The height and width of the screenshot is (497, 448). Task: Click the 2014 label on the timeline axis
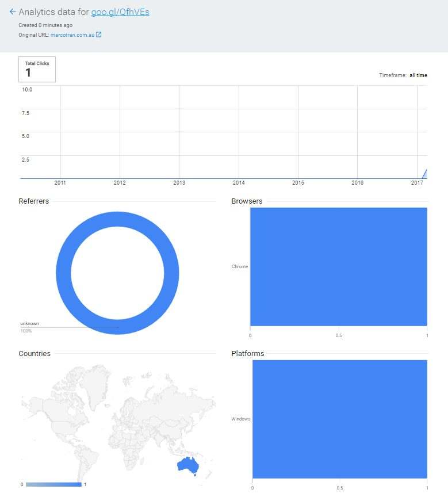pos(239,183)
